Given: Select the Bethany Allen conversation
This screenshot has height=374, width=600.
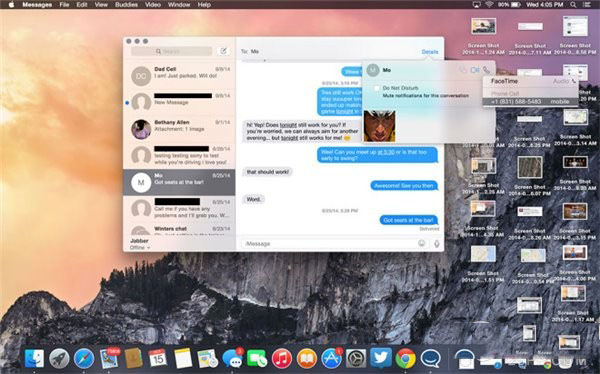Looking at the screenshot, I should tap(179, 129).
